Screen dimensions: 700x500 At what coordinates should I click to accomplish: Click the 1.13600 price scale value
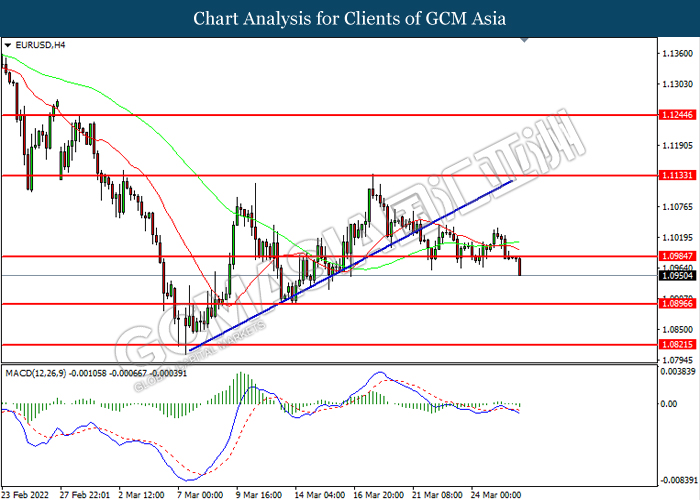coord(678,54)
